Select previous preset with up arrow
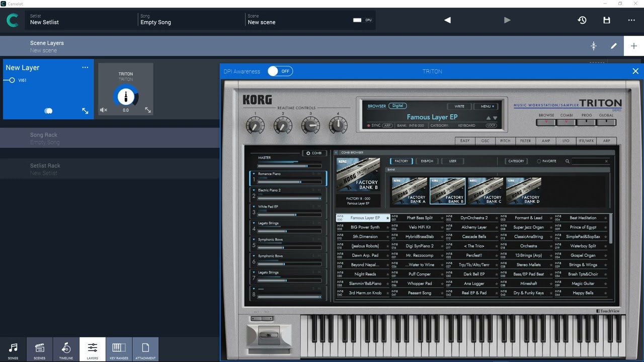This screenshot has height=362, width=644. pyautogui.click(x=488, y=118)
